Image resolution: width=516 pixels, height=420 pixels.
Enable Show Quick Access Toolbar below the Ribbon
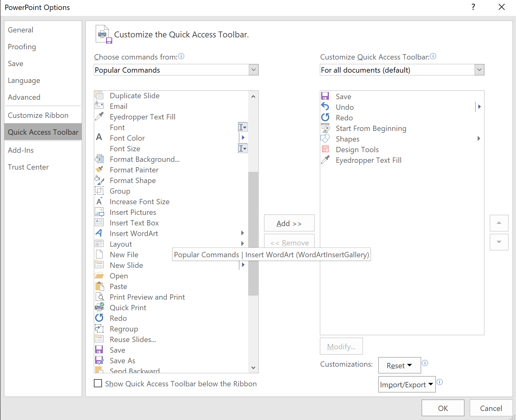[98, 383]
